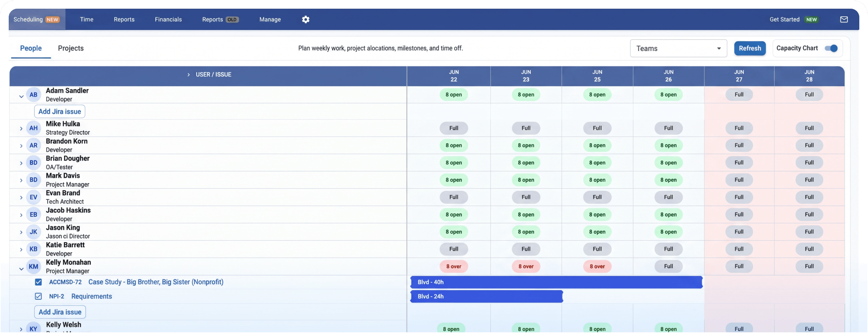The width and height of the screenshot is (868, 333).
Task: Uncheck the ACCMSD-72 issue checkbox
Action: point(38,282)
